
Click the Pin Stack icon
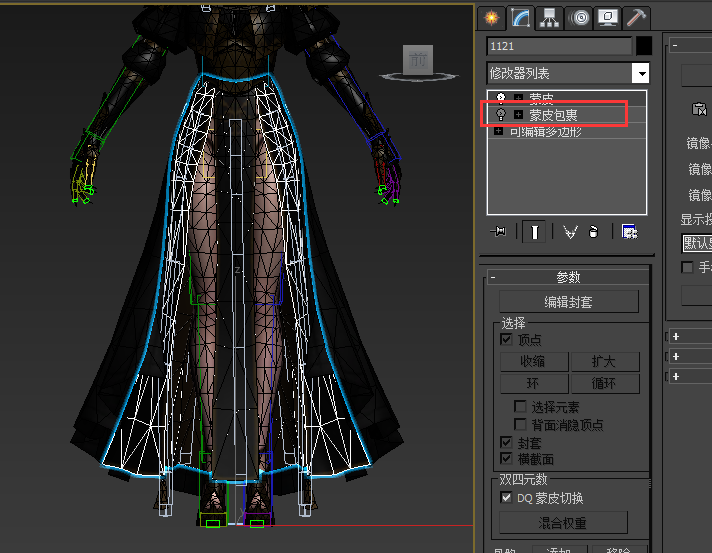pyautogui.click(x=499, y=232)
